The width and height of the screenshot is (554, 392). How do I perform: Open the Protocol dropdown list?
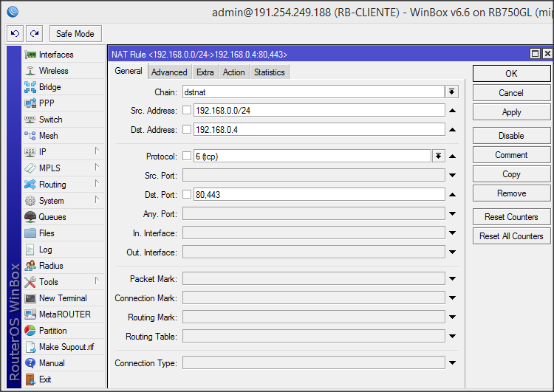tap(439, 156)
